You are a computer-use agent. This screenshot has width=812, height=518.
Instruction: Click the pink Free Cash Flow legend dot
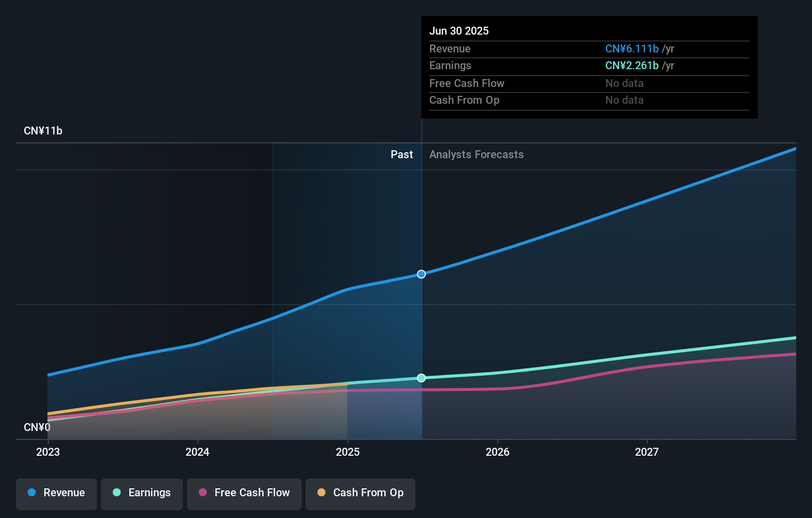coord(202,492)
